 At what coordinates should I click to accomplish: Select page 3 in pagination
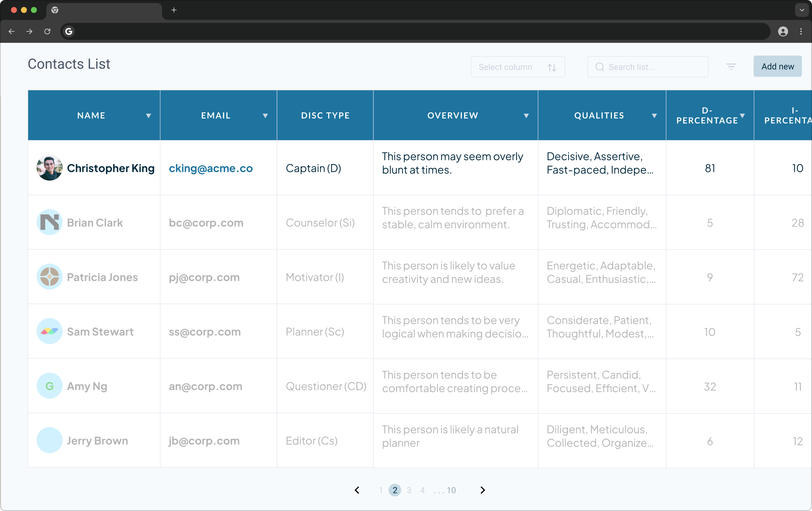pos(409,490)
